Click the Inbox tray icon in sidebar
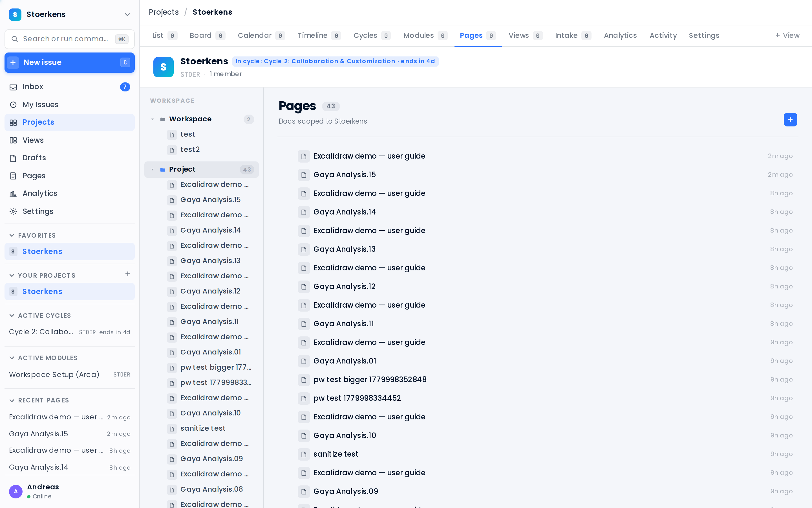 coord(13,87)
